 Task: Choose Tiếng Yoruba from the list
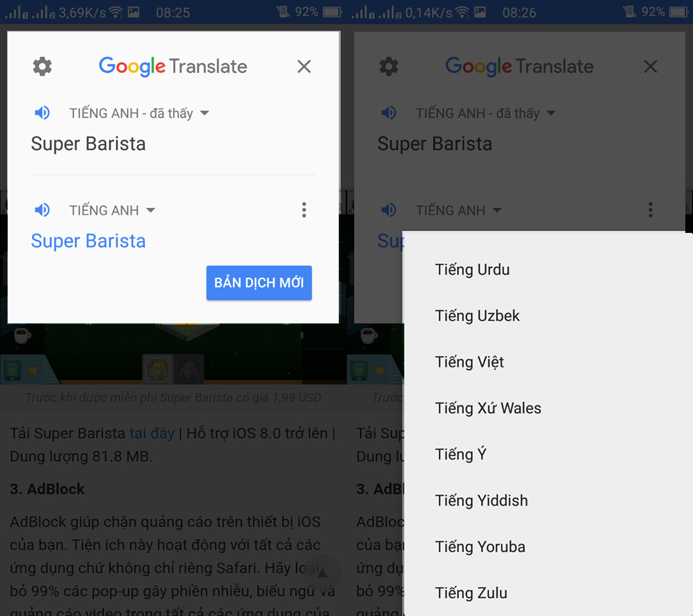coord(480,547)
